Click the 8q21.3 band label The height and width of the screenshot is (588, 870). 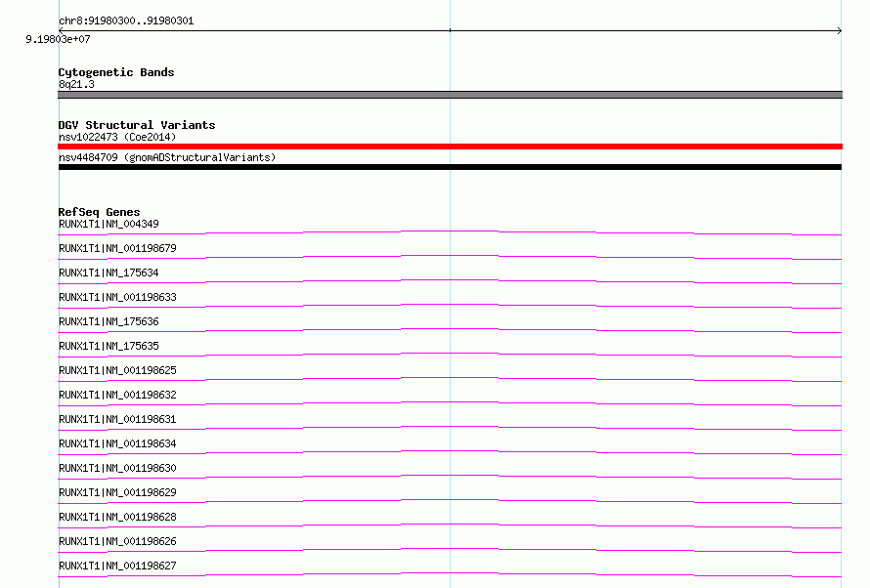[76, 84]
